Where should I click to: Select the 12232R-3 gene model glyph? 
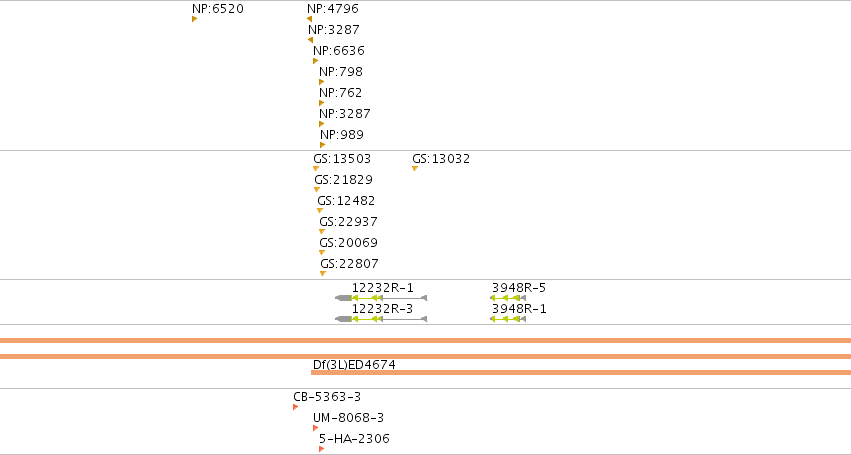(x=381, y=319)
